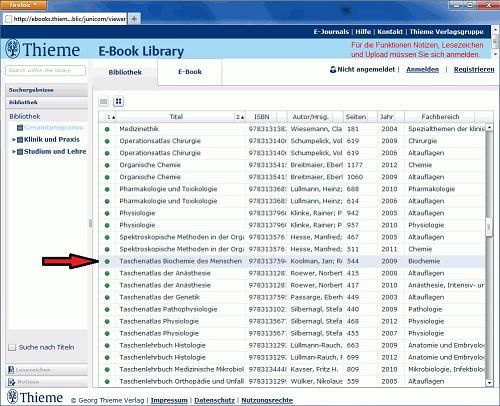Viewport: 500px width, 406px height.
Task: Sort by column 2 arrow
Action: click(x=240, y=117)
